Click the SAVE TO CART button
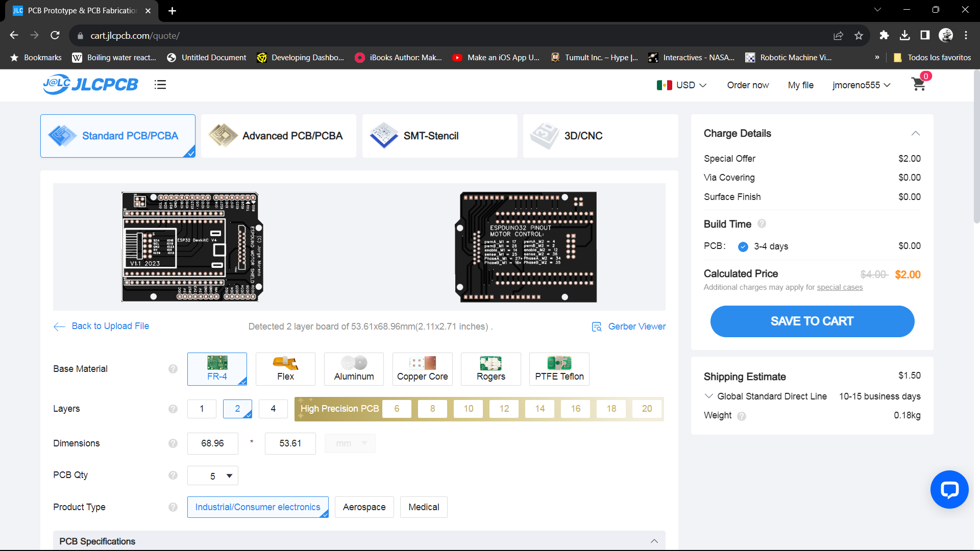Image resolution: width=980 pixels, height=551 pixels. (812, 321)
